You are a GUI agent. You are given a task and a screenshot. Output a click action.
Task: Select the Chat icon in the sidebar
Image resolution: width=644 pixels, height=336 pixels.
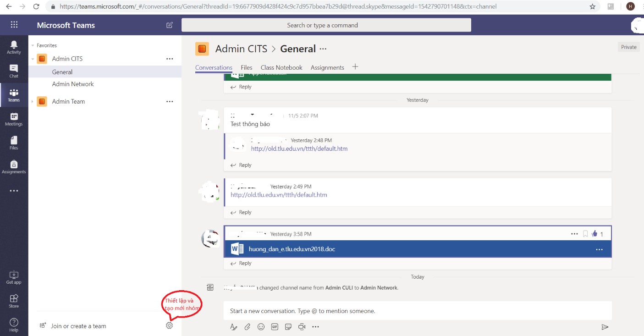pyautogui.click(x=14, y=71)
